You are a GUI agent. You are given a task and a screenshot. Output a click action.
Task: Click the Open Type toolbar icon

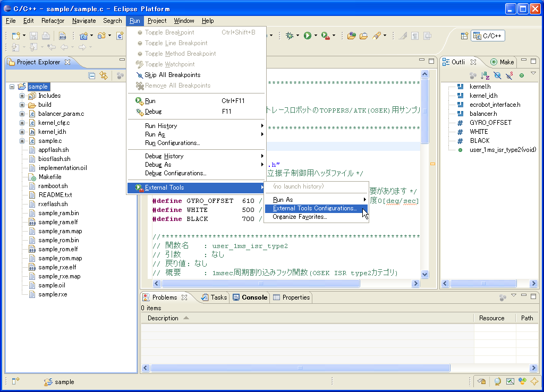click(x=352, y=36)
